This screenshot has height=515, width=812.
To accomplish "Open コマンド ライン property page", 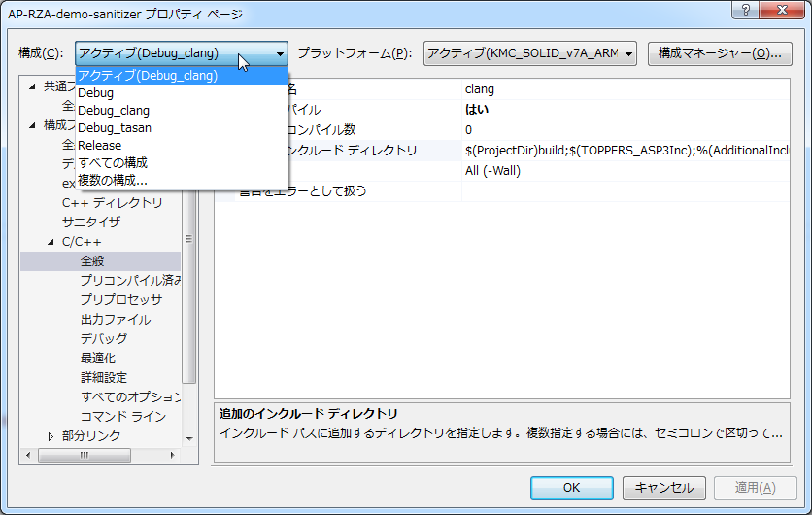I will point(122,416).
